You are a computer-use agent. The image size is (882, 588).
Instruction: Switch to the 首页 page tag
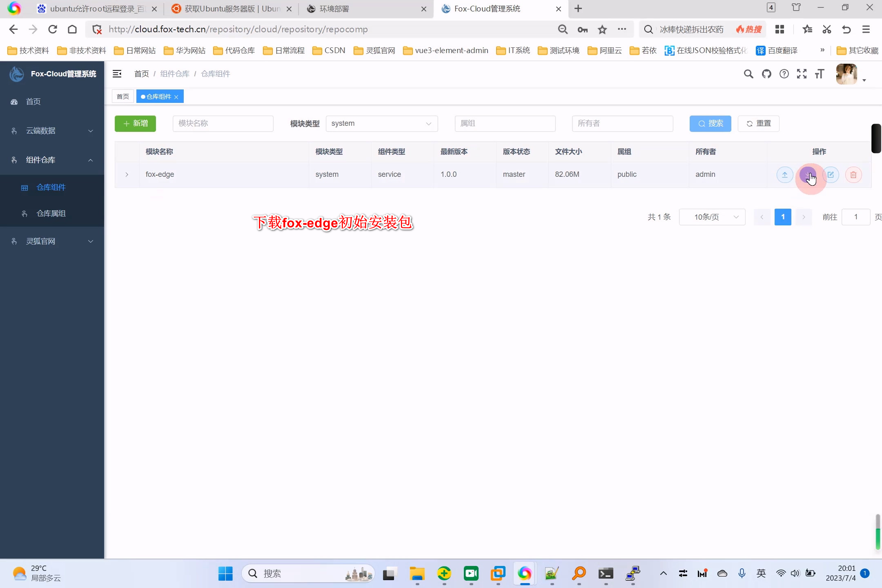[123, 96]
